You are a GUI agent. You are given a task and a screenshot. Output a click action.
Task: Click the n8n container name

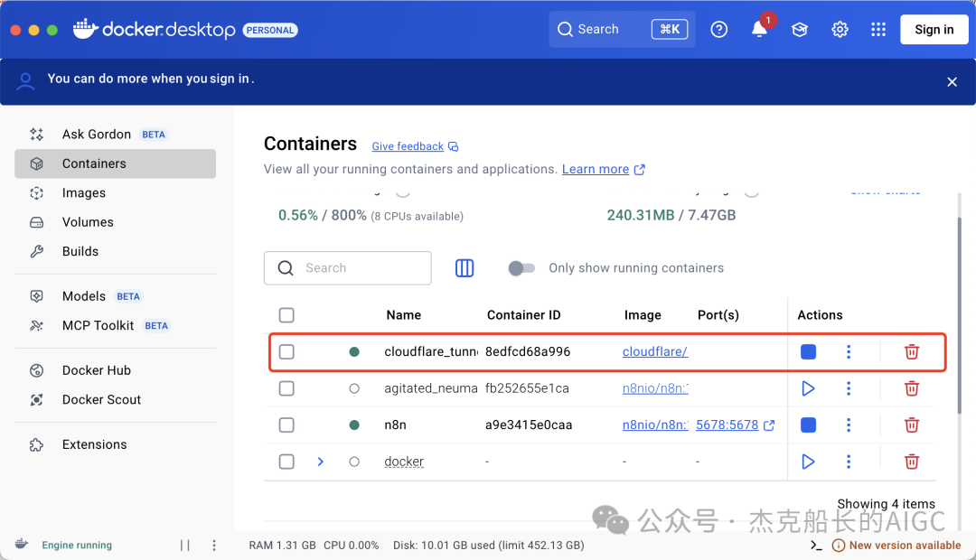395,425
